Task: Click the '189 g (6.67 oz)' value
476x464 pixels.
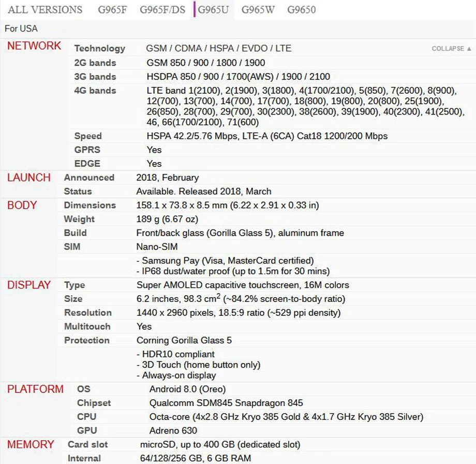Action: click(x=167, y=219)
